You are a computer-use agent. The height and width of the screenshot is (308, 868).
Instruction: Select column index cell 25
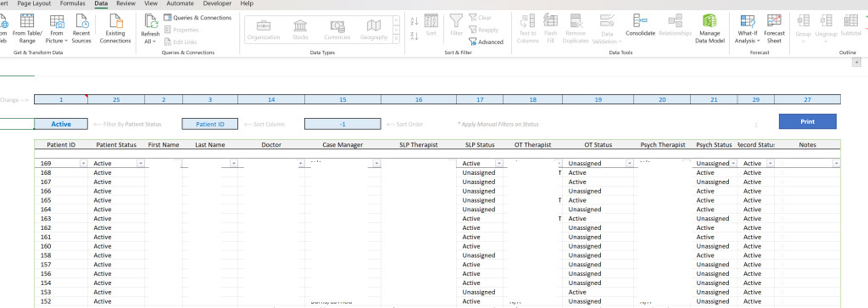pyautogui.click(x=116, y=100)
